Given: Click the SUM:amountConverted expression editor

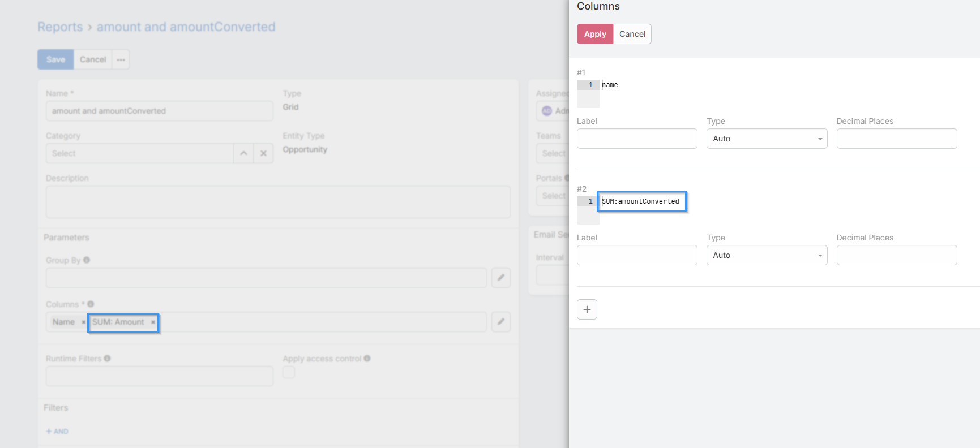Looking at the screenshot, I should (641, 201).
